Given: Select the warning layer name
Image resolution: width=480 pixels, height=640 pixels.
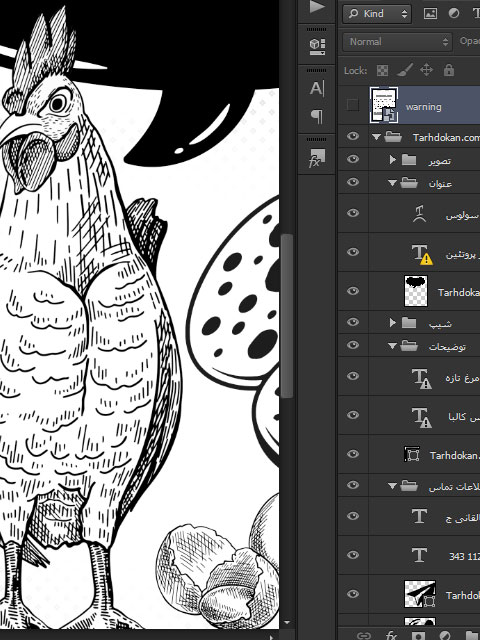Looking at the screenshot, I should point(423,107).
